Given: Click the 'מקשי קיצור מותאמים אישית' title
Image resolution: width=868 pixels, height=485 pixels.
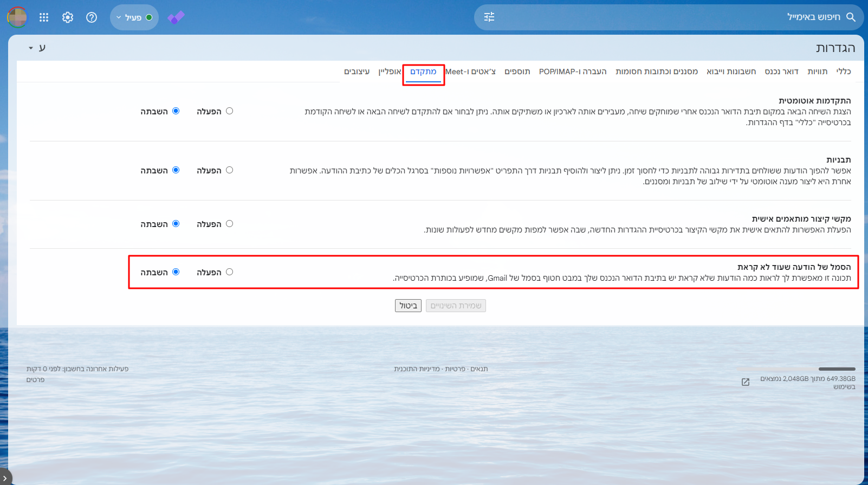Looking at the screenshot, I should [x=801, y=219].
